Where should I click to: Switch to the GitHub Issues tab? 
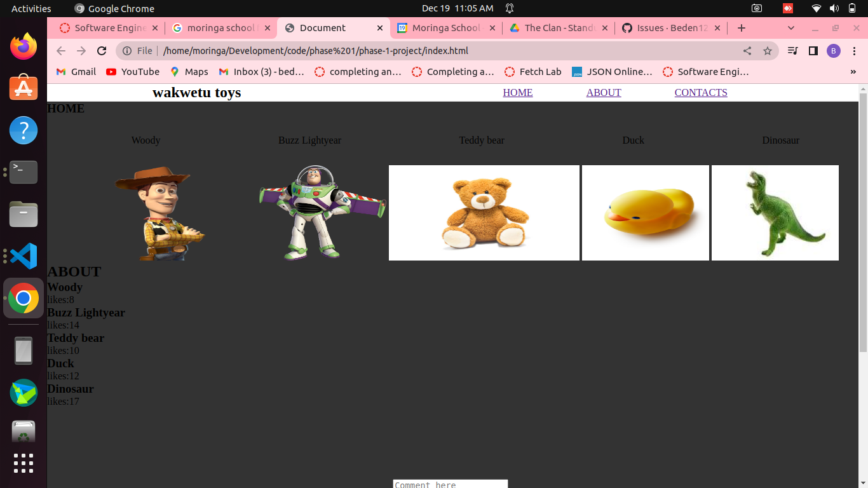[x=672, y=28]
